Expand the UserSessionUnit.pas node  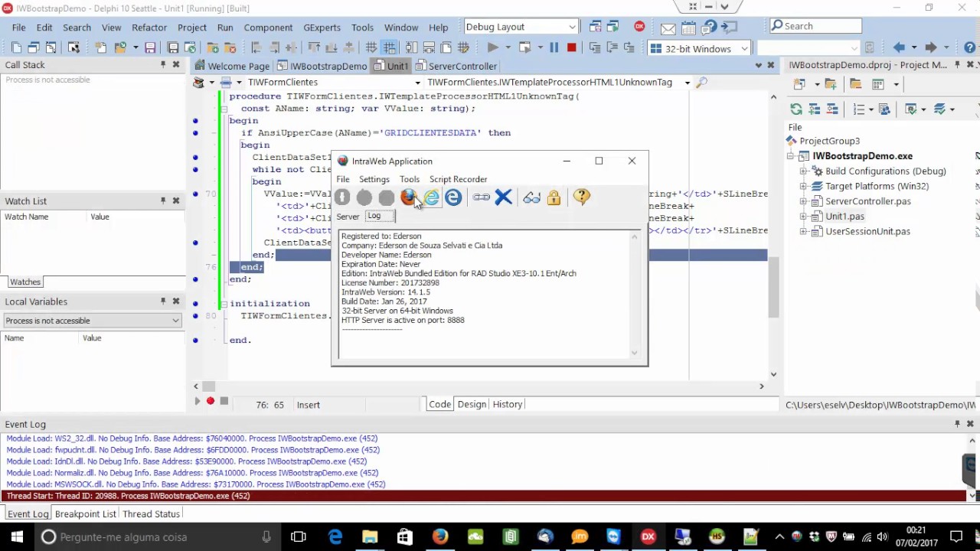804,231
